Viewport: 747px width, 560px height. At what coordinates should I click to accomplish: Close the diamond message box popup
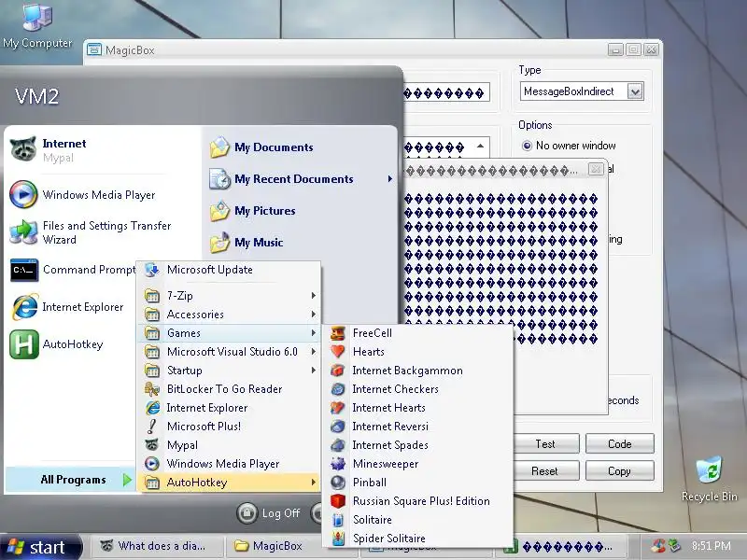(596, 169)
